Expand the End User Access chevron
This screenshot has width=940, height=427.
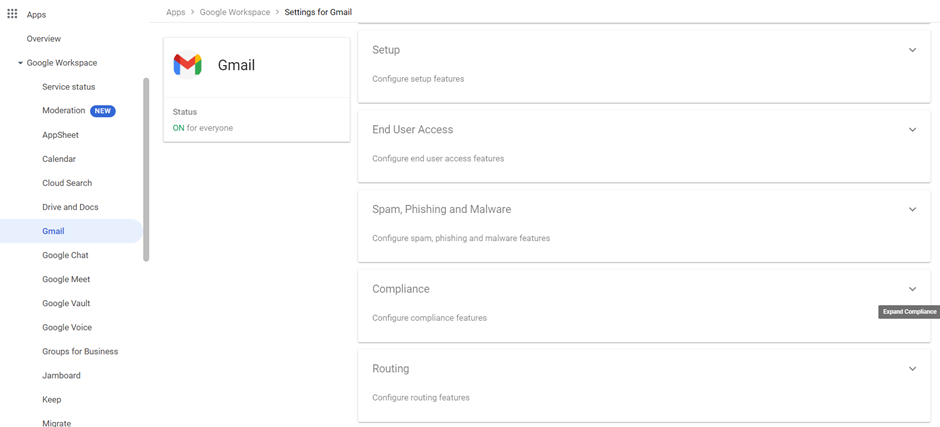coord(912,130)
